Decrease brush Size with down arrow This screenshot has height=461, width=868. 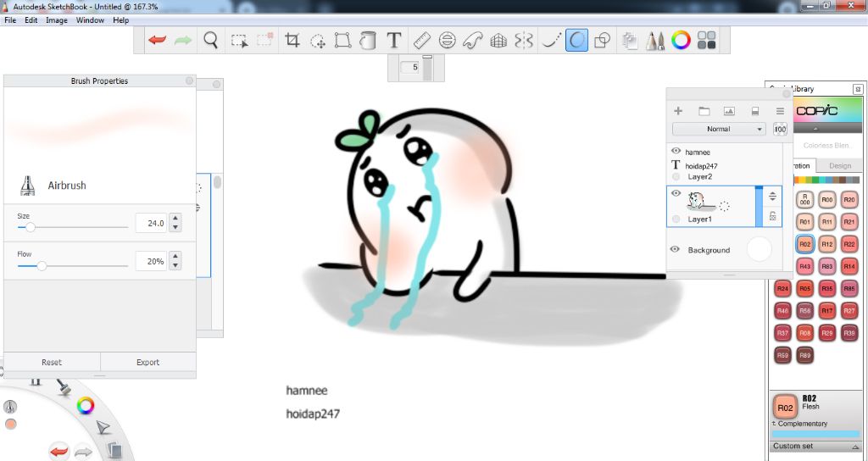click(175, 227)
